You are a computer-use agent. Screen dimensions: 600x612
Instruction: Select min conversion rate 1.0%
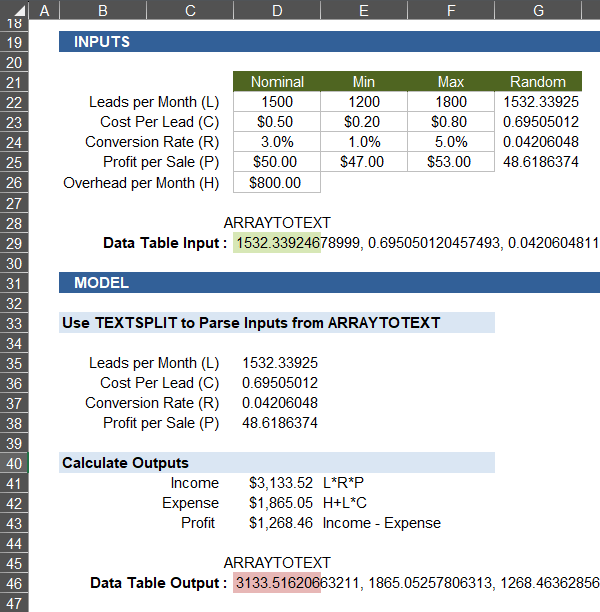coord(364,142)
